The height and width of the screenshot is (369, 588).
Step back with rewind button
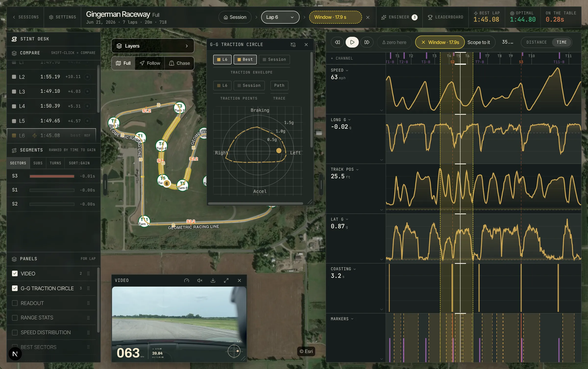337,42
